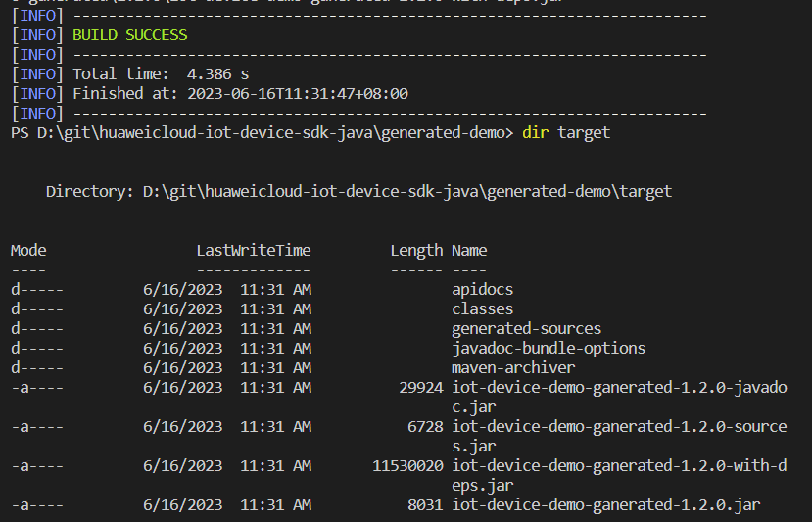Viewport: 812px width, 522px height.
Task: Select the javadoc-bundle-options directory name
Action: [x=548, y=349]
